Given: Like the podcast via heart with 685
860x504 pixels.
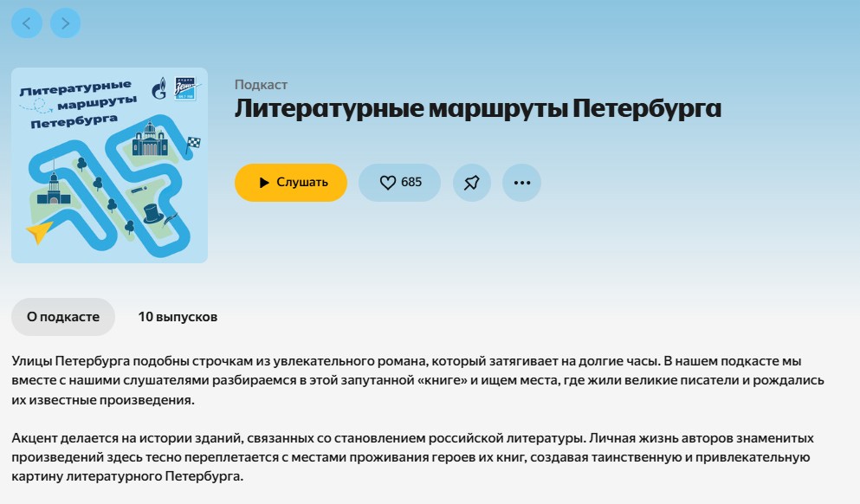Looking at the screenshot, I should (x=399, y=183).
